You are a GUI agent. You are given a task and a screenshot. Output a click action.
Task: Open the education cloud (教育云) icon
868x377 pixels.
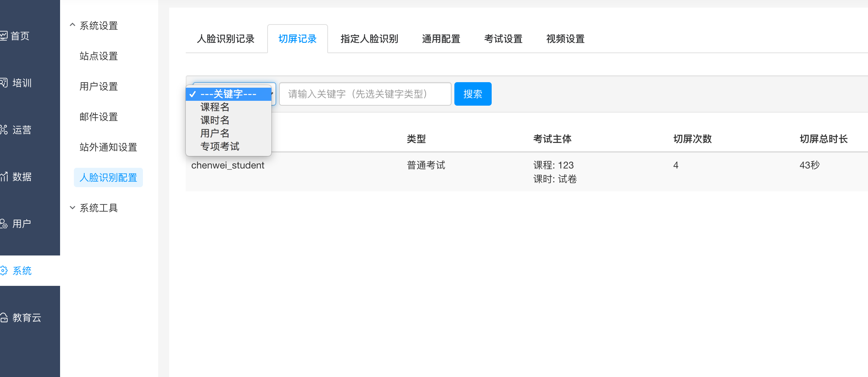point(3,317)
